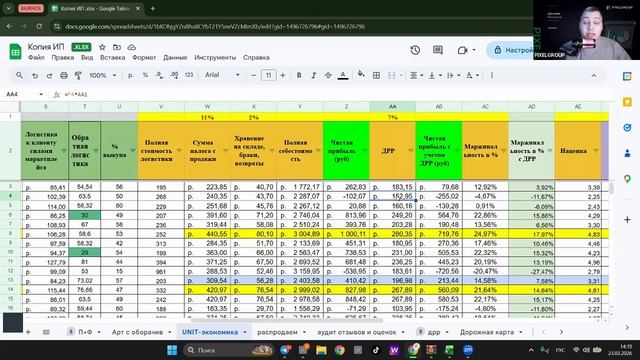Open text wrapping dropdown

tap(453, 75)
